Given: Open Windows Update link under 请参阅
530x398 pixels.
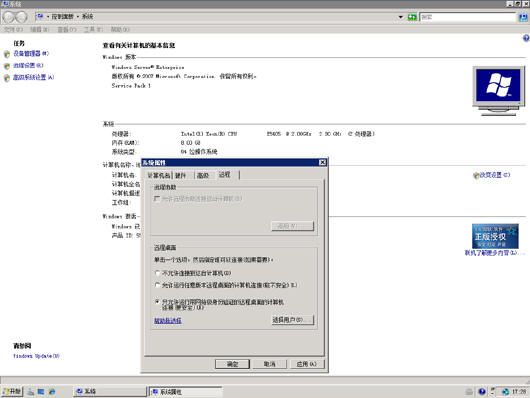Looking at the screenshot, I should pyautogui.click(x=36, y=356).
